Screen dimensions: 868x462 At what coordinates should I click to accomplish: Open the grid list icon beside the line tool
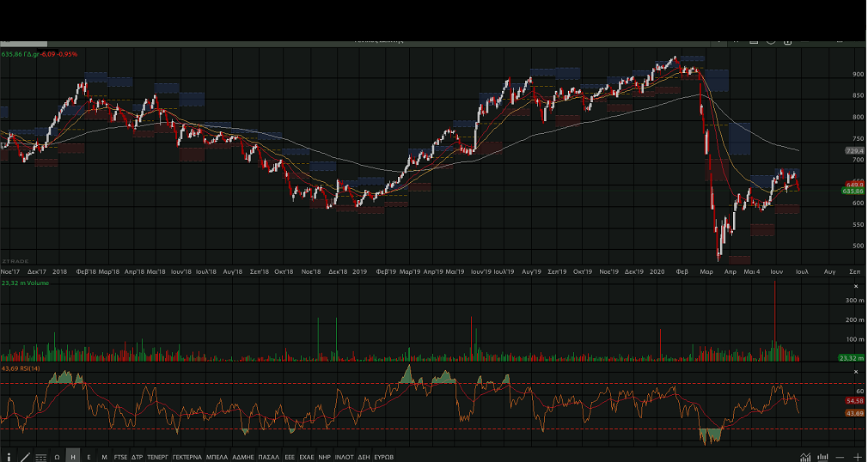(x=40, y=457)
